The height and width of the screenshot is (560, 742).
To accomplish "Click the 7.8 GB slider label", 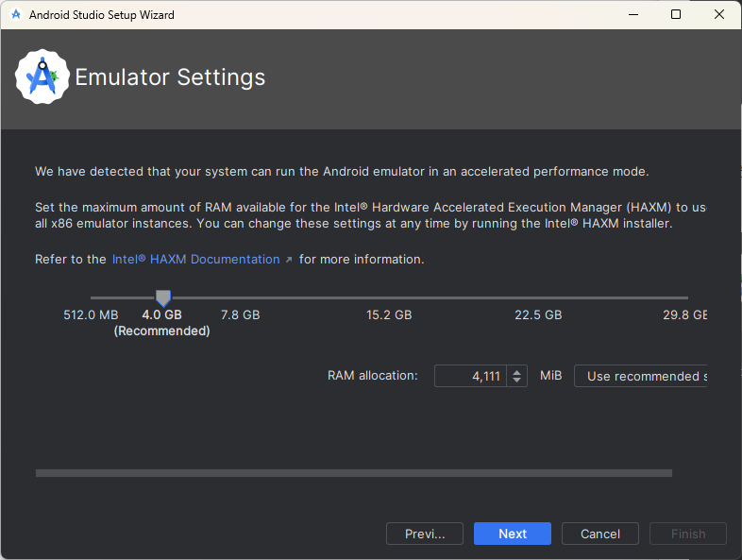I will [x=241, y=314].
